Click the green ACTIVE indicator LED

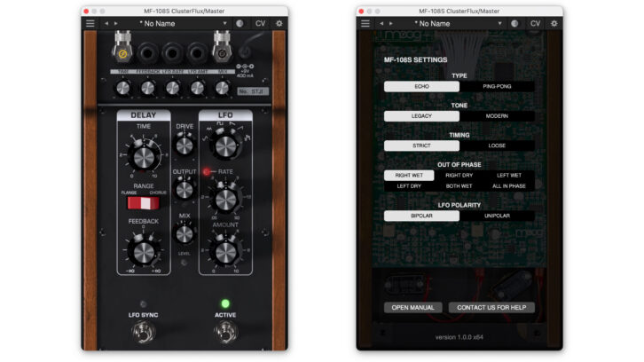click(x=225, y=303)
